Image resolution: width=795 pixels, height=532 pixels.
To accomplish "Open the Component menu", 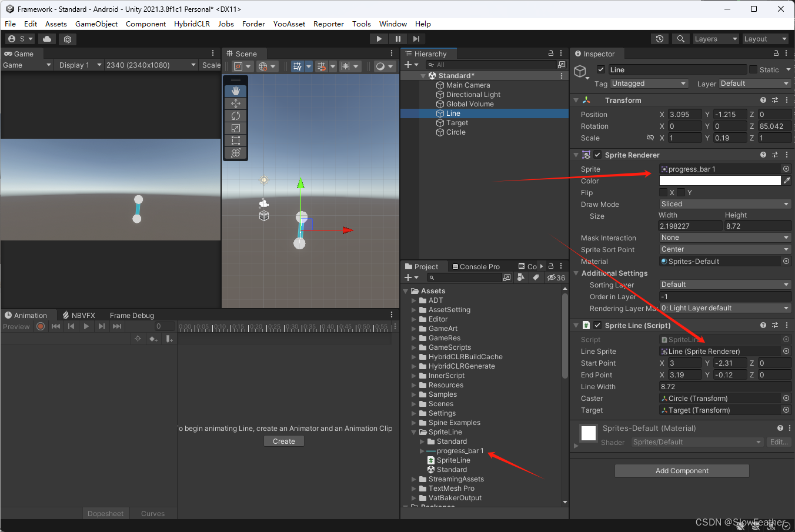I will [146, 24].
